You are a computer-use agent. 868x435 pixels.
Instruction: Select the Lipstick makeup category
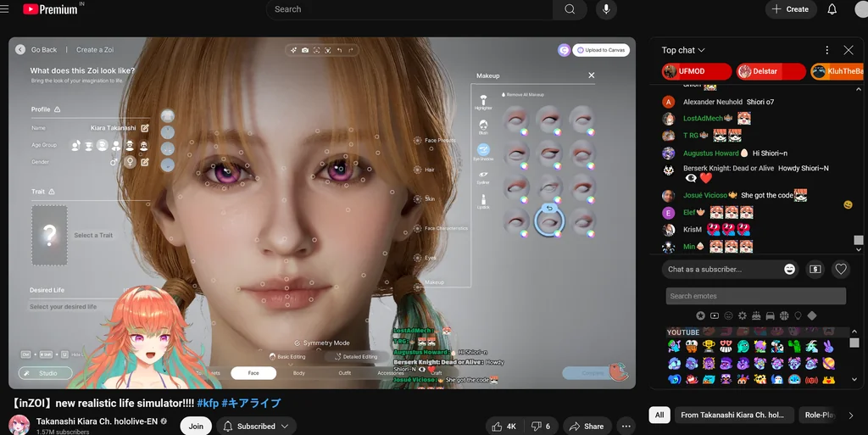coord(483,202)
